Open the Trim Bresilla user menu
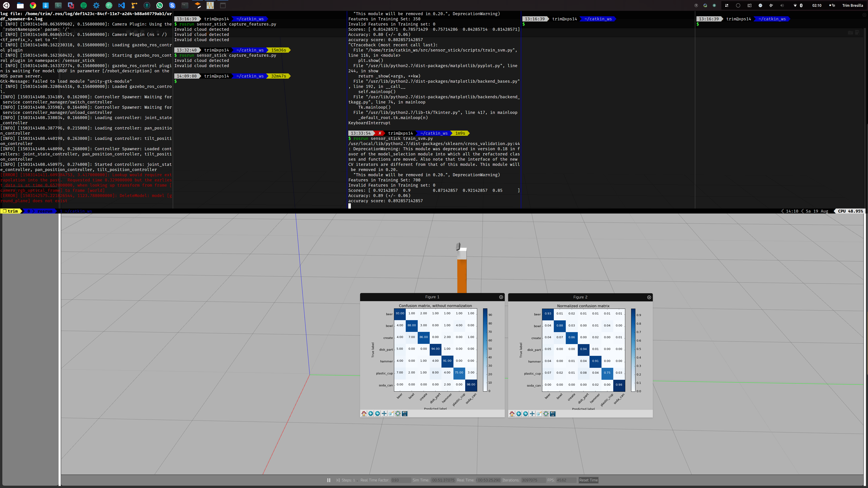868x488 pixels. pos(852,5)
